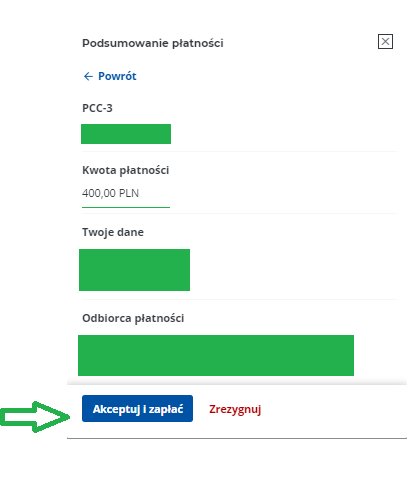This screenshot has height=485, width=419.
Task: Go back using the Powrót link
Action: tap(110, 76)
